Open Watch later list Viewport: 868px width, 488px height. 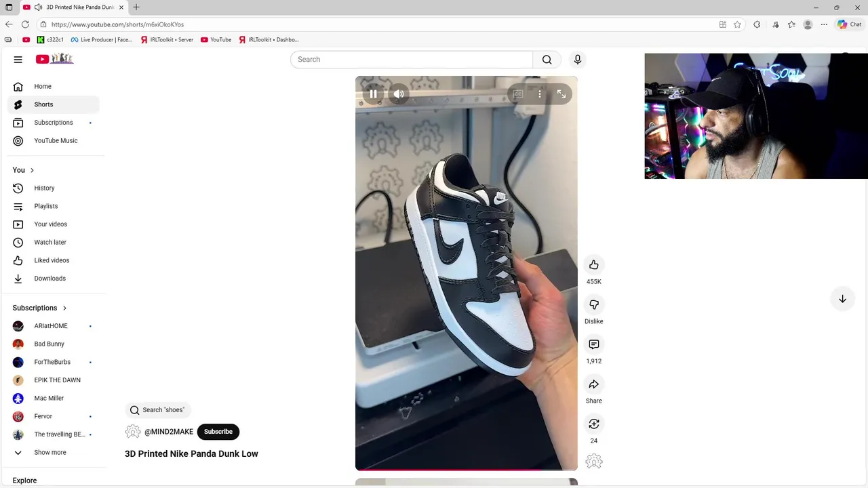pos(54,243)
